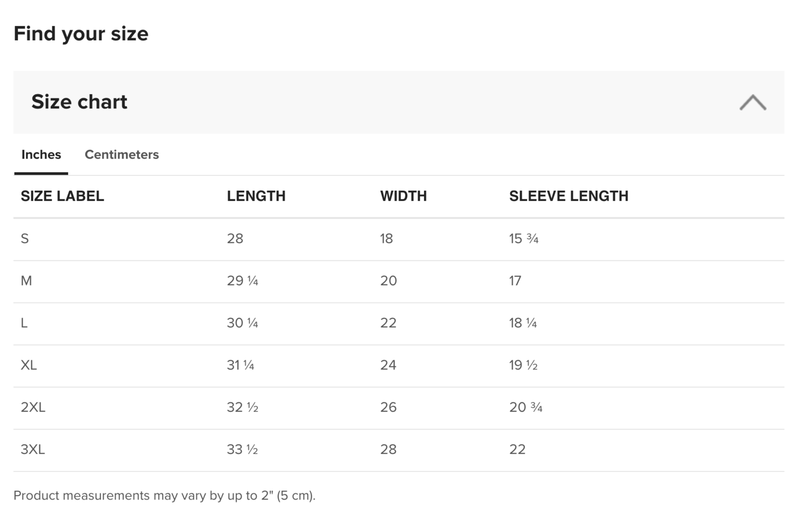This screenshot has height=532, width=797.
Task: Click the width value 24 for XL
Action: click(388, 365)
